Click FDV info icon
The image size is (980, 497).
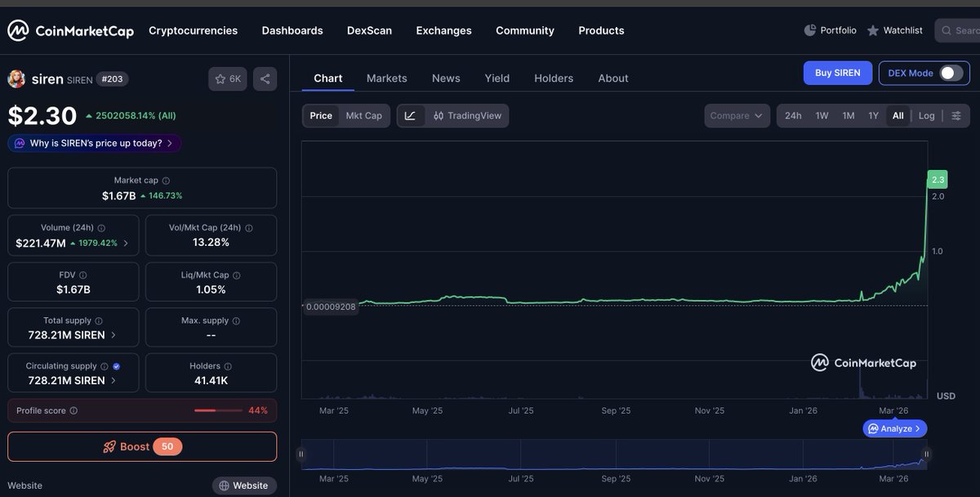point(83,275)
